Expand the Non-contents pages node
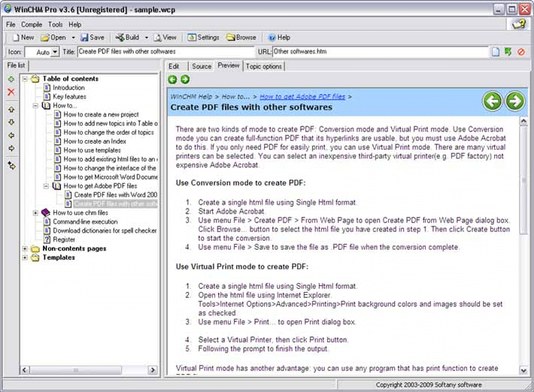 point(25,248)
